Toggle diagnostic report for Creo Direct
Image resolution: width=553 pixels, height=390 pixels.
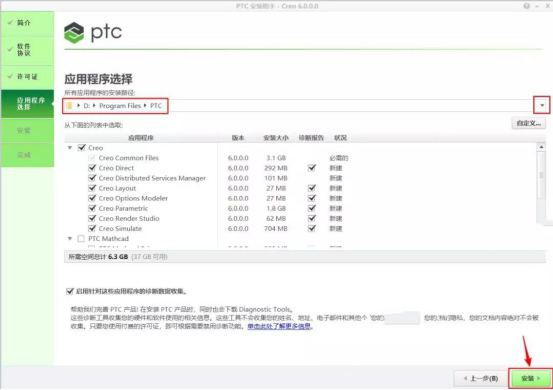click(312, 167)
